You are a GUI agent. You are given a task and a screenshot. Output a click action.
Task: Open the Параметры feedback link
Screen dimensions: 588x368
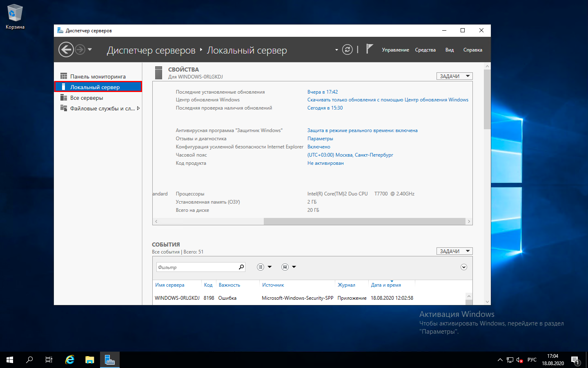320,139
